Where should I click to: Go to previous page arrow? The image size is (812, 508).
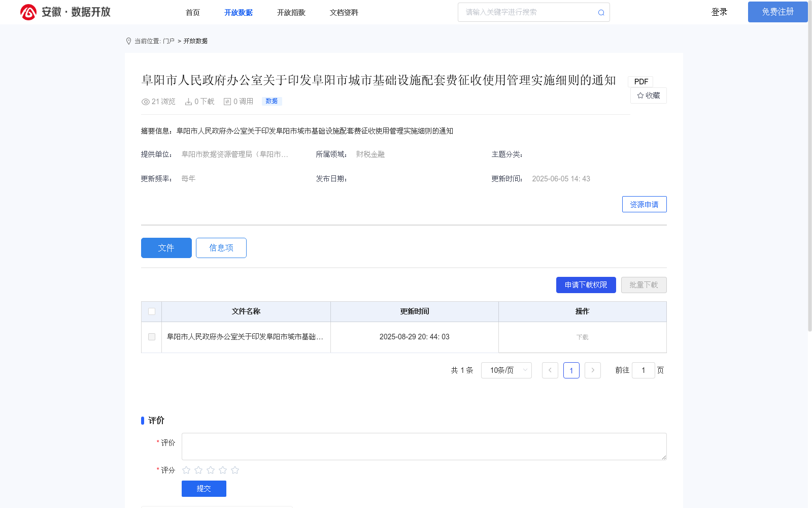tap(550, 370)
